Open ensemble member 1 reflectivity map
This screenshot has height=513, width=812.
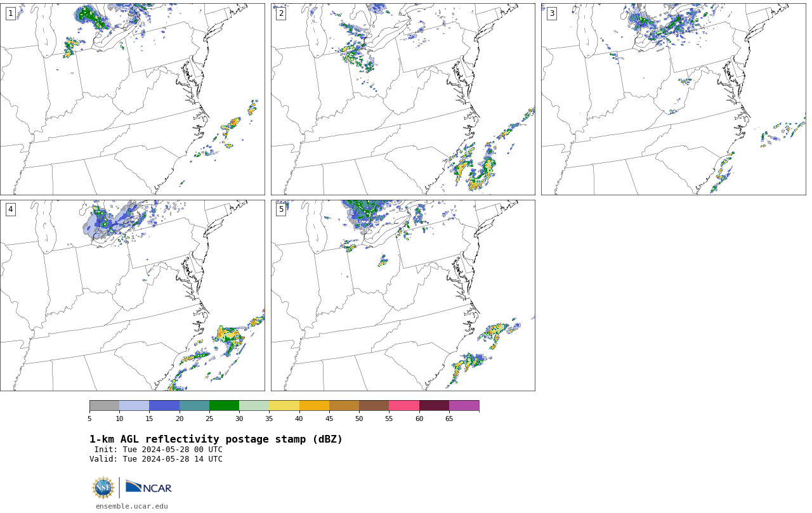coord(132,99)
